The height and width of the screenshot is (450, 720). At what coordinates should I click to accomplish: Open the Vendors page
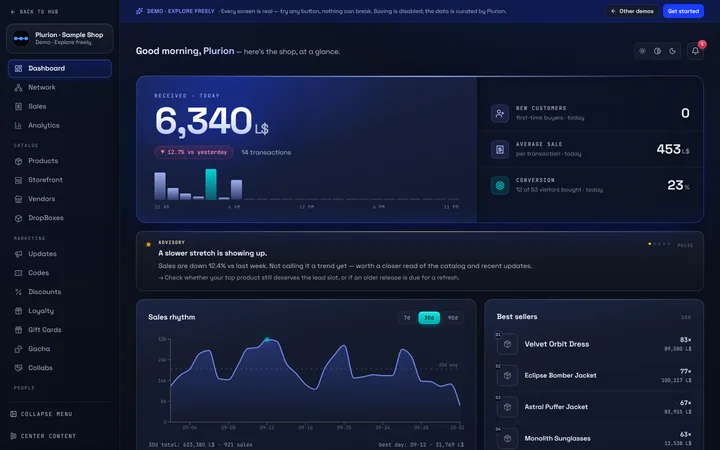[x=60, y=199]
